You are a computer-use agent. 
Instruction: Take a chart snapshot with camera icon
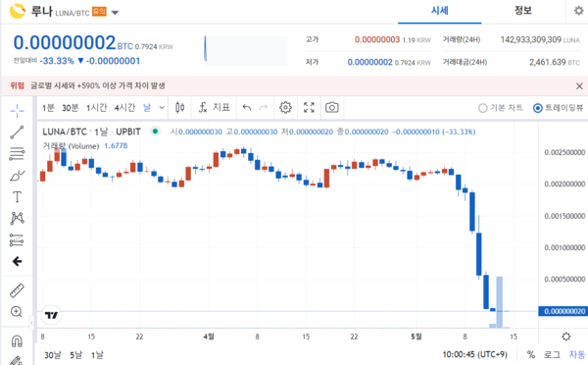pos(332,108)
